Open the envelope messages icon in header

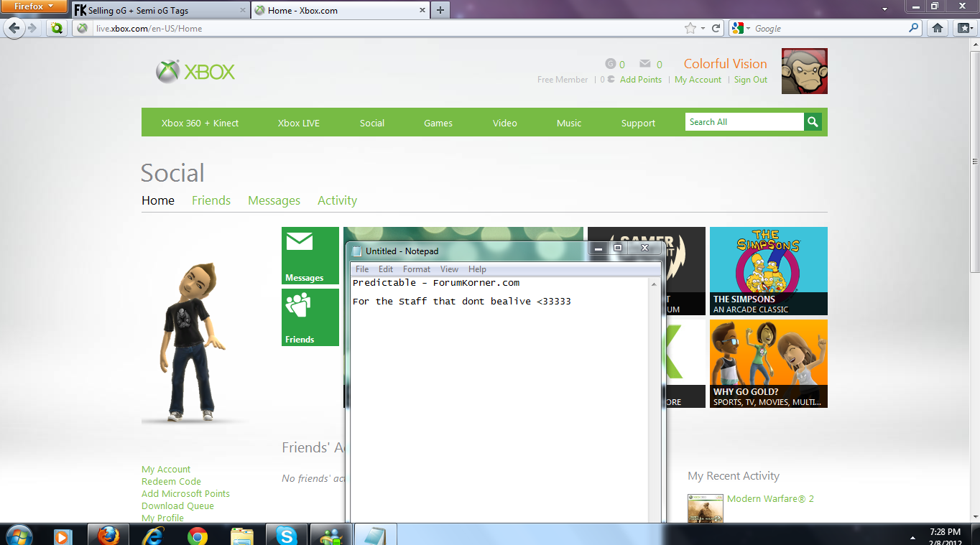[645, 64]
